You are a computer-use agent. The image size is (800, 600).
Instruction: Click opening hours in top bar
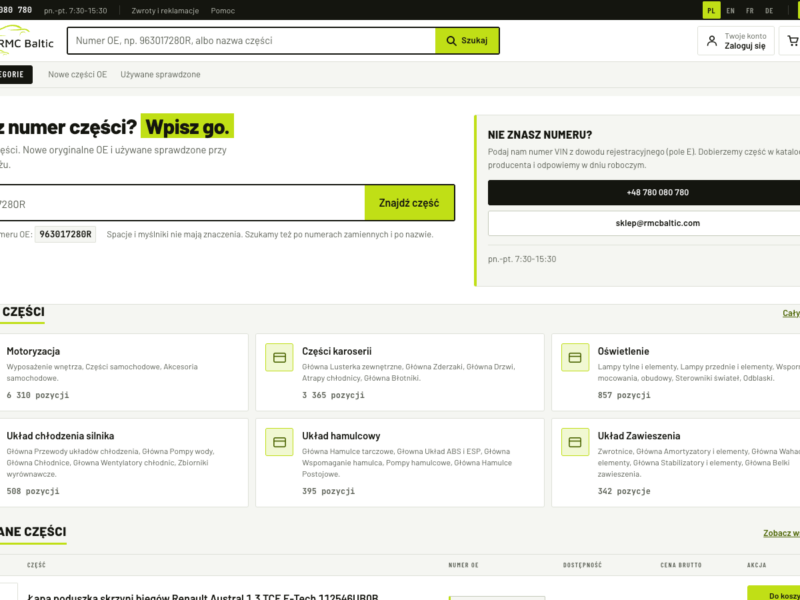pos(76,10)
